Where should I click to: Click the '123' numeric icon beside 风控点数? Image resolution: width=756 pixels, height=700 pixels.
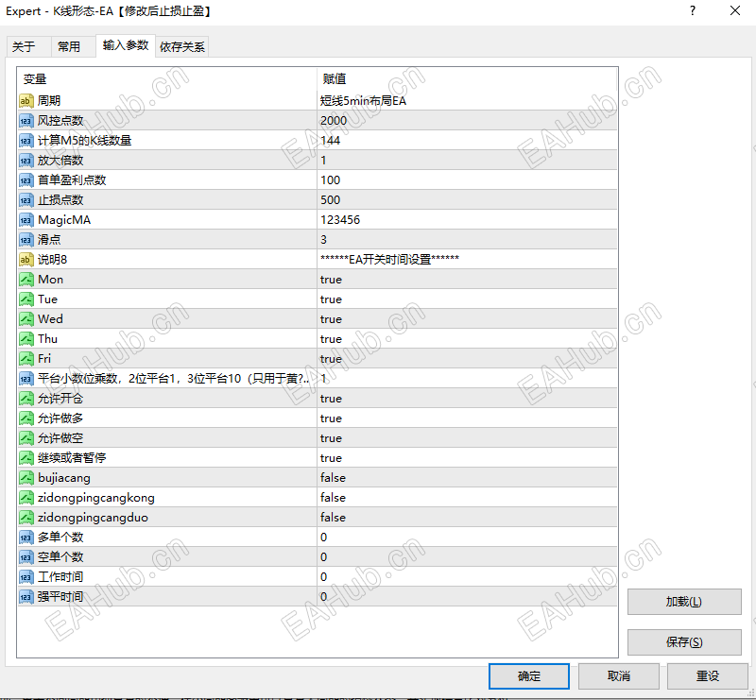tap(26, 120)
